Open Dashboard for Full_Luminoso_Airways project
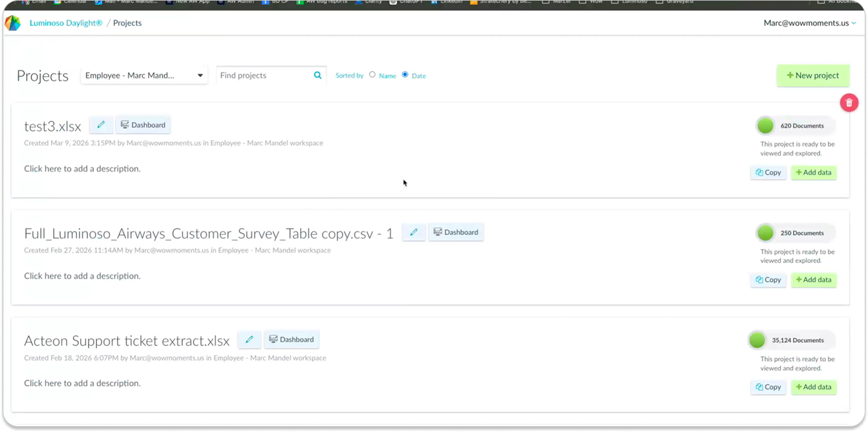Image resolution: width=868 pixels, height=432 pixels. point(456,232)
